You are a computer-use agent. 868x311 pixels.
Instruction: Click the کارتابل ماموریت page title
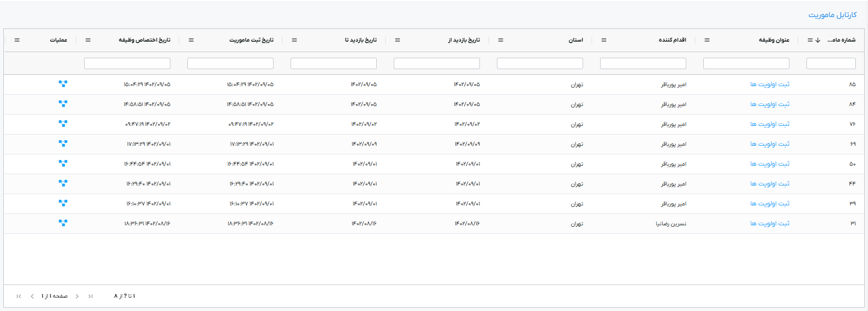[x=832, y=15]
